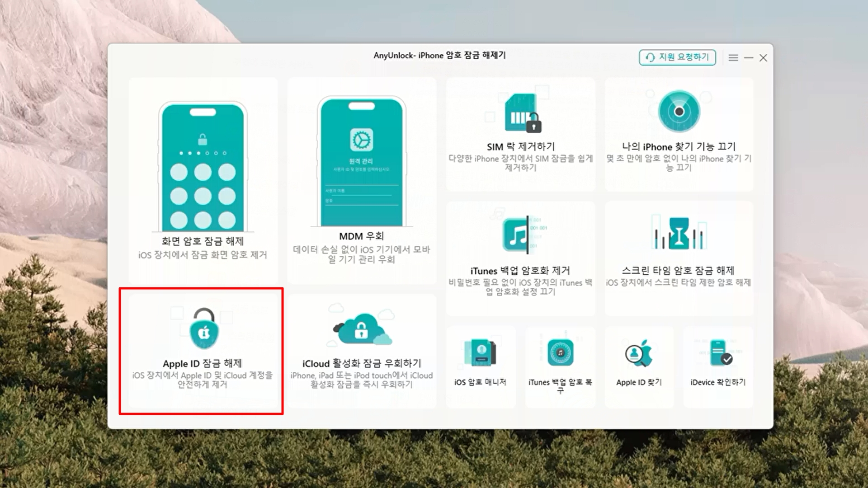Click the iTunes backup encryption music icon
This screenshot has height=488, width=868.
(517, 235)
